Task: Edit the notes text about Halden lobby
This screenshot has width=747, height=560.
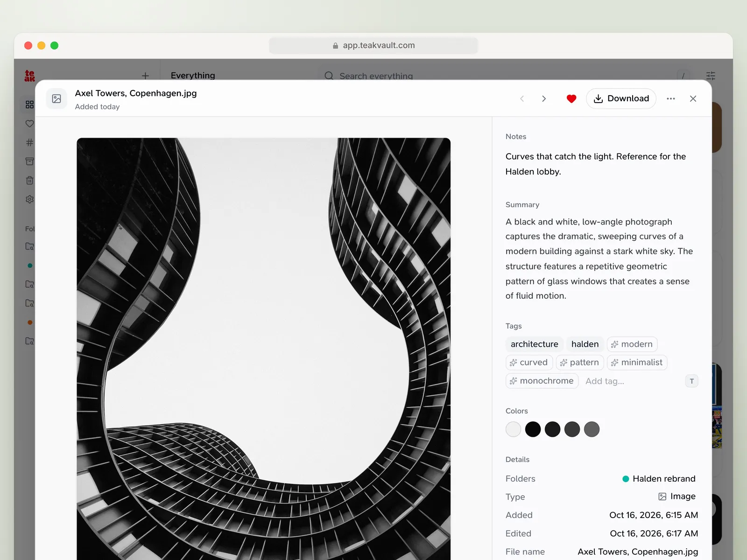Action: click(x=596, y=164)
